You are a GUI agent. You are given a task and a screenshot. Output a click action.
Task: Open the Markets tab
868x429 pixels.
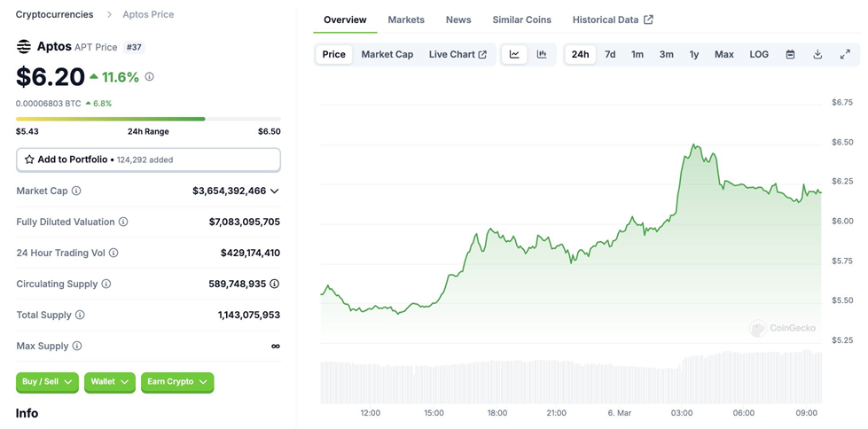(x=406, y=19)
